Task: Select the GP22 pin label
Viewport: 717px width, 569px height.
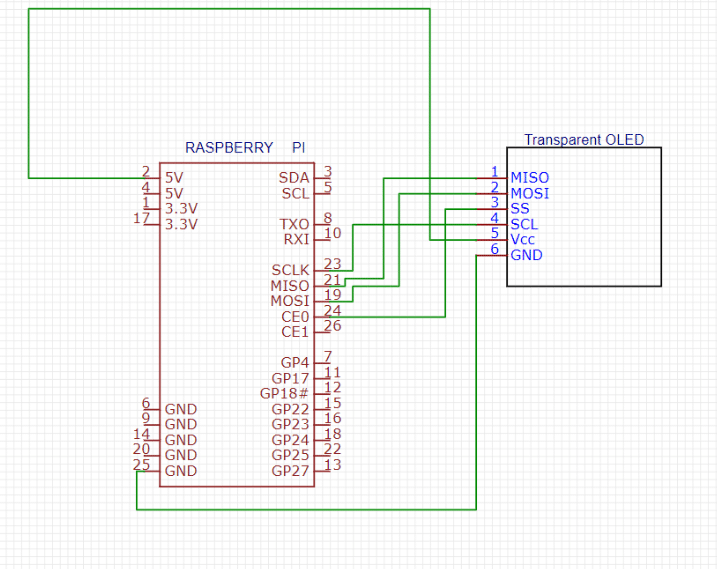Action: 290,409
